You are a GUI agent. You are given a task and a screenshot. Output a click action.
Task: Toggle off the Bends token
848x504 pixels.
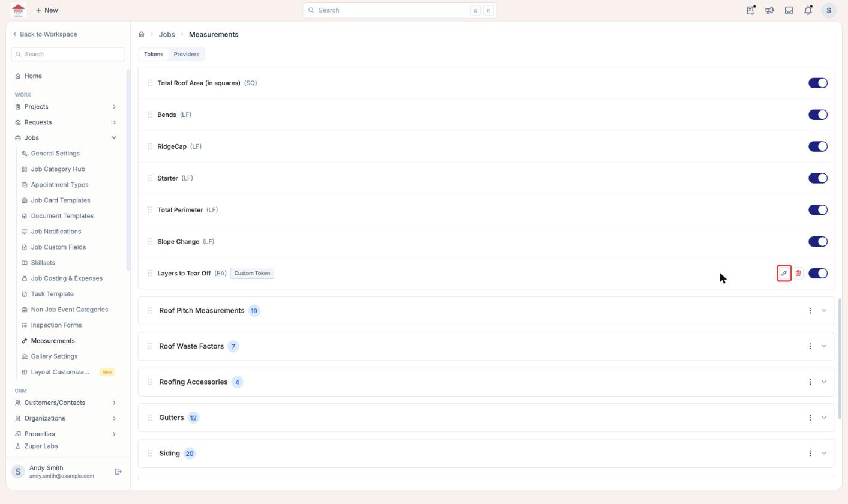tap(818, 115)
